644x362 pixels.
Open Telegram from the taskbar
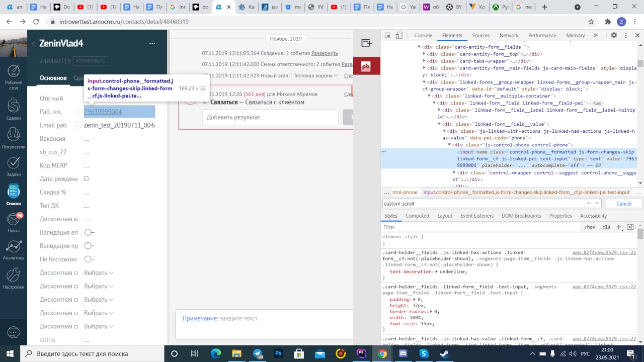tap(258, 353)
